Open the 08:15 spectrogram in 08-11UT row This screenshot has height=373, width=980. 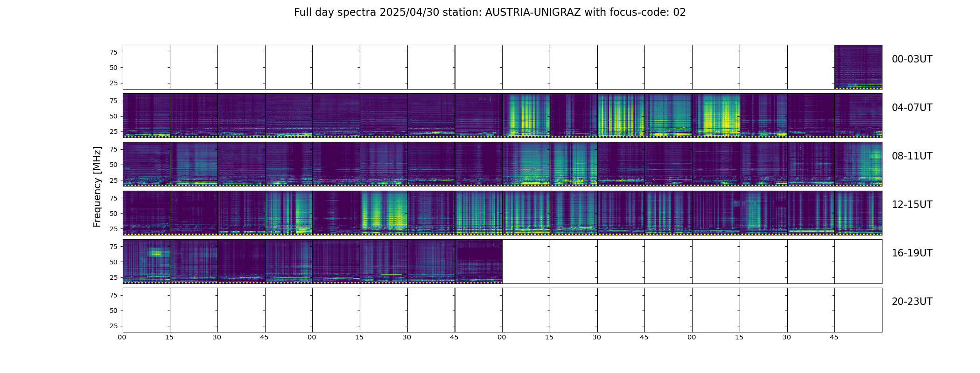(194, 164)
